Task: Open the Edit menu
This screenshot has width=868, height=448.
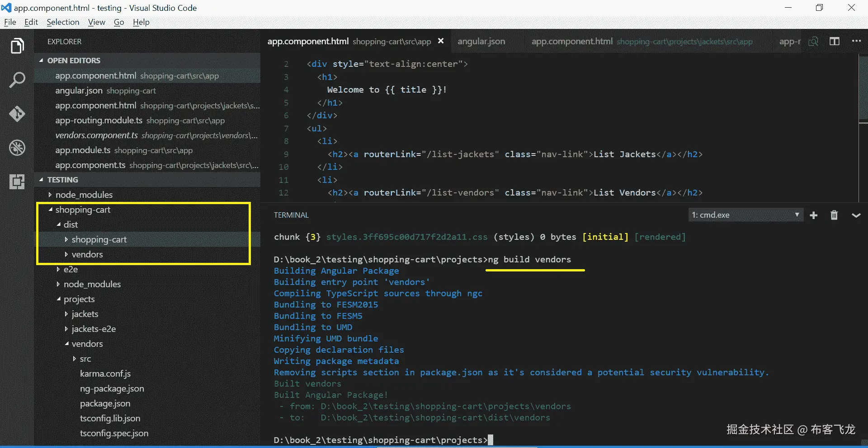Action: click(31, 22)
